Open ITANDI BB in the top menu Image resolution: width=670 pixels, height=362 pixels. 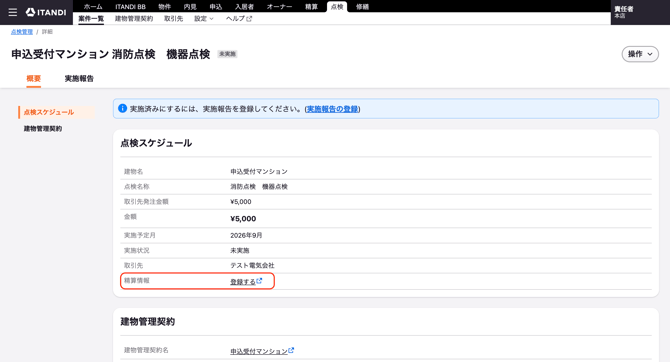[x=130, y=7]
